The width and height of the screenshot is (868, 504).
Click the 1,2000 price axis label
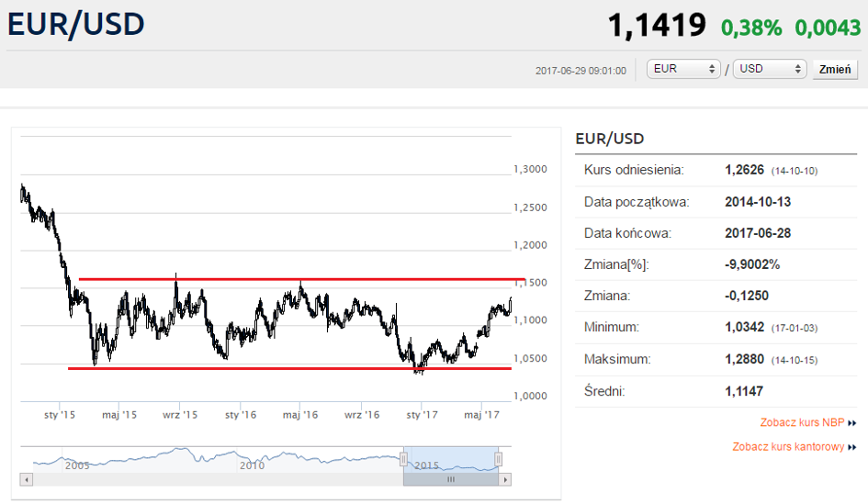[530, 245]
